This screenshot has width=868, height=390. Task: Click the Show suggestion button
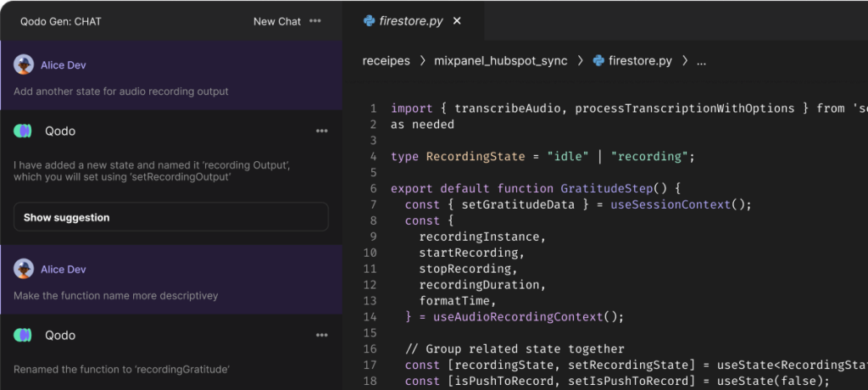point(171,217)
